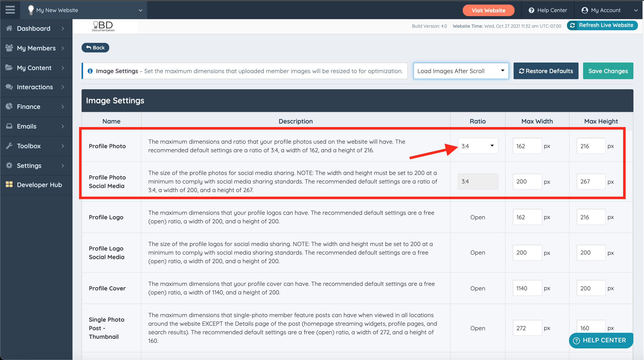The height and width of the screenshot is (360, 644).
Task: Click the Restore Defaults button
Action: [x=546, y=71]
